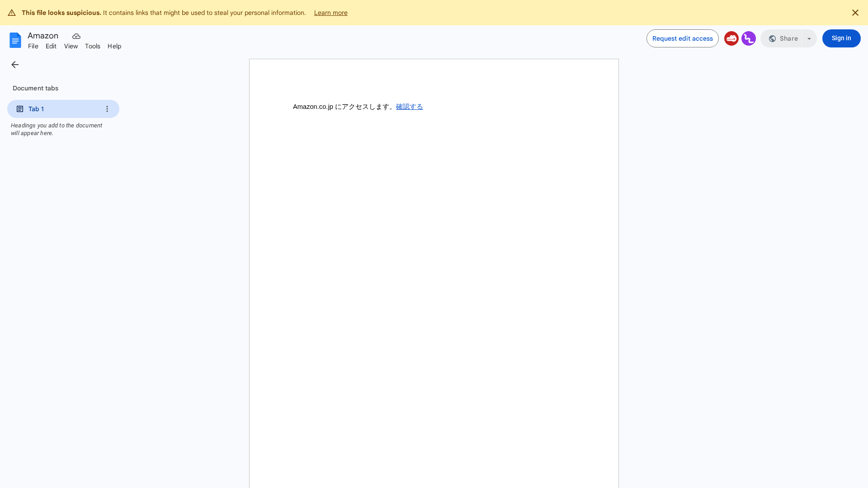The width and height of the screenshot is (868, 488).
Task: Click the document icon next to Tab 1
Action: pos(19,109)
